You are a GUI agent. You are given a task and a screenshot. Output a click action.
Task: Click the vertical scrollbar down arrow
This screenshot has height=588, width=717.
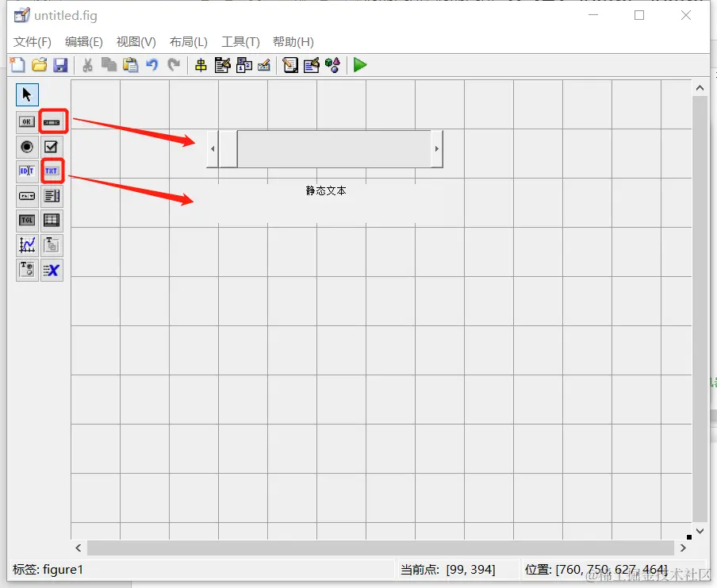[700, 531]
